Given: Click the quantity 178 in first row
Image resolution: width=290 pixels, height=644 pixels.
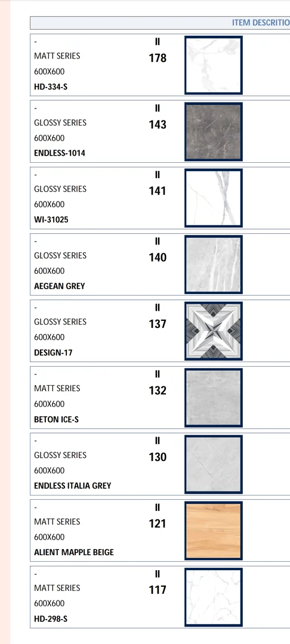Looking at the screenshot, I should 158,58.
